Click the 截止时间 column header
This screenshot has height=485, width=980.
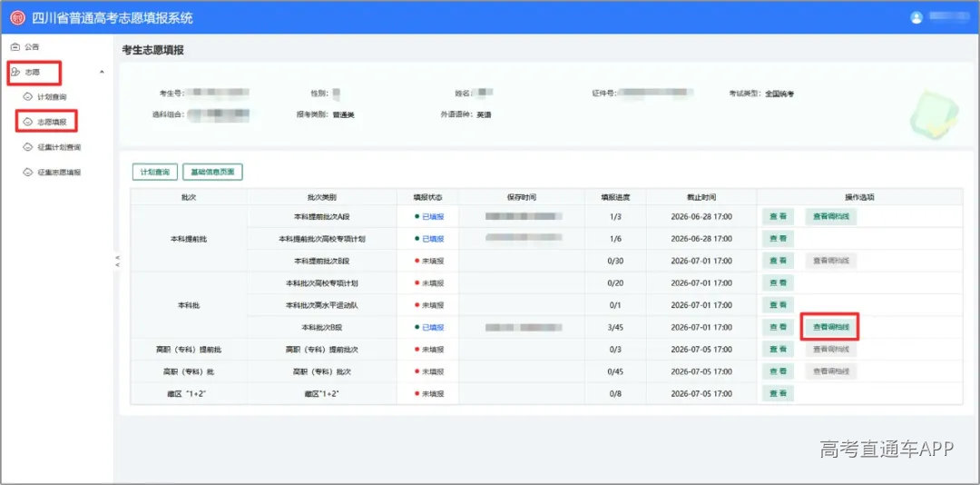click(701, 197)
